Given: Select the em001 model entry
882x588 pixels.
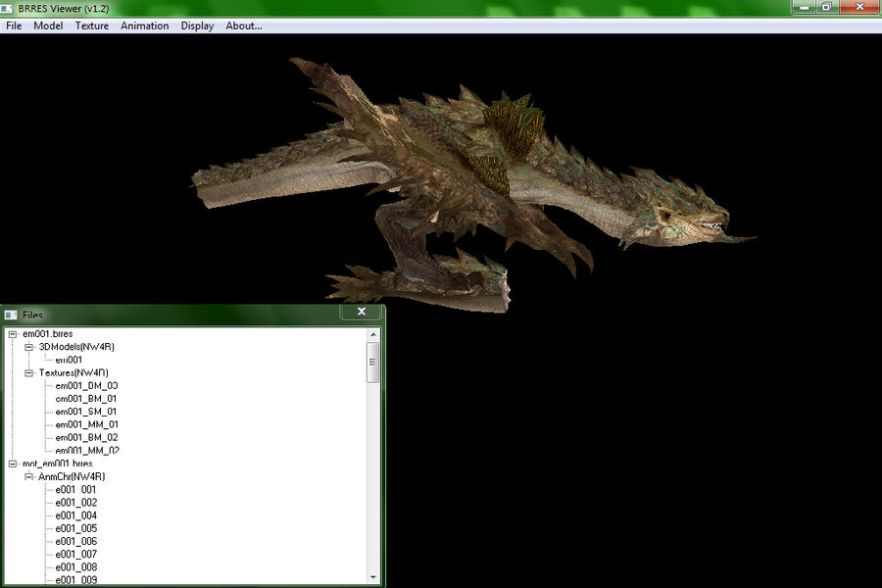Looking at the screenshot, I should tap(69, 360).
